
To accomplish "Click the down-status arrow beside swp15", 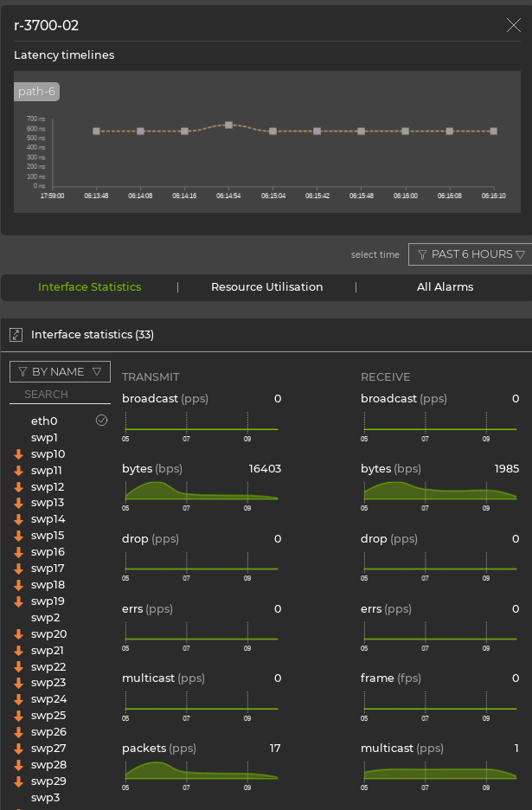I will (18, 536).
